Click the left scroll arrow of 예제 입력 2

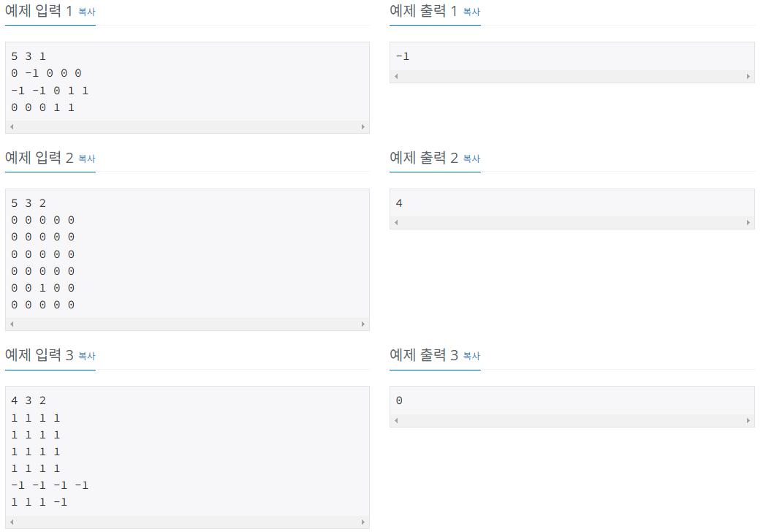11,324
